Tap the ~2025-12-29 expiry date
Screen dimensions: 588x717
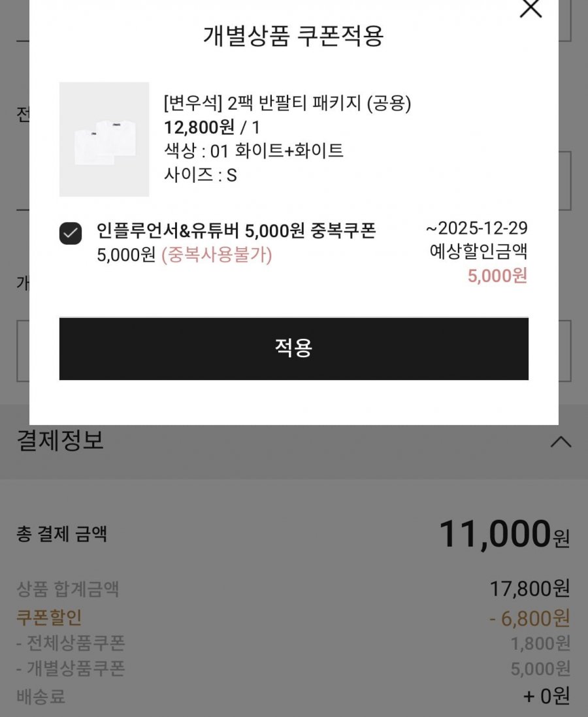pyautogui.click(x=477, y=229)
